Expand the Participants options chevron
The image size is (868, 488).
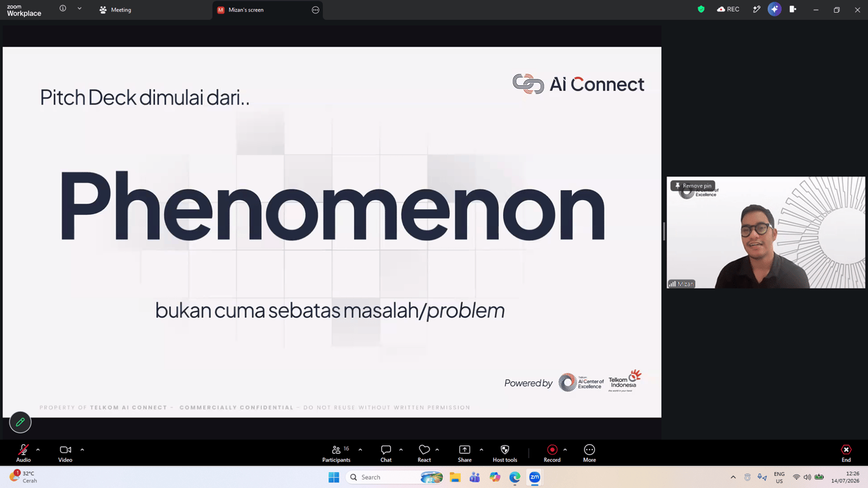click(x=360, y=450)
